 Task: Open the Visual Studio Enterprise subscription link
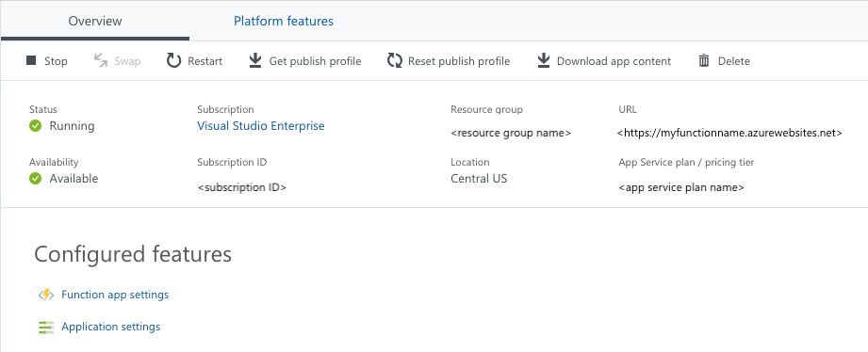pos(261,126)
